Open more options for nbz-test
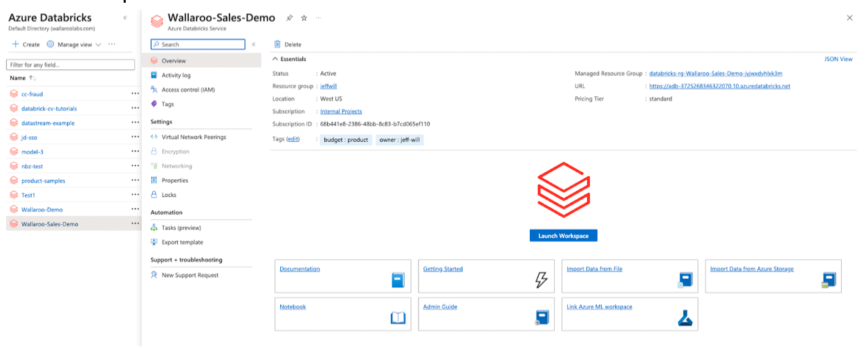The width and height of the screenshot is (868, 348). [x=135, y=166]
